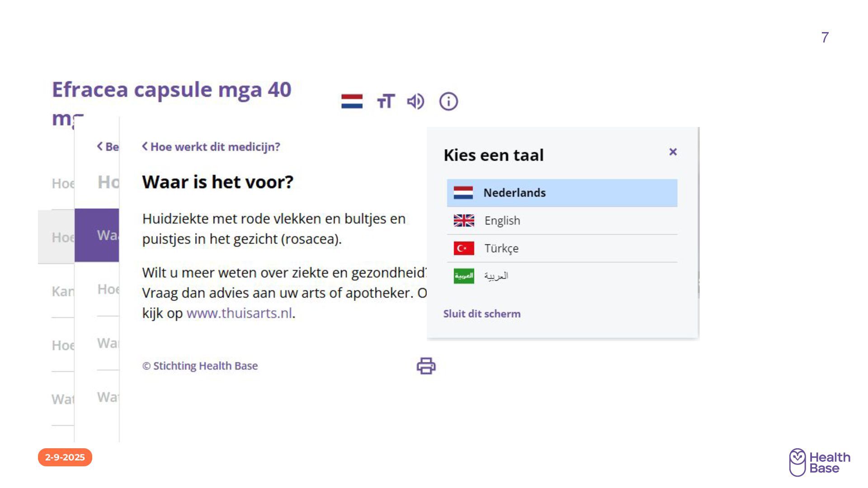Image resolution: width=868 pixels, height=488 pixels.
Task: Choose English in the language list
Action: coord(502,221)
